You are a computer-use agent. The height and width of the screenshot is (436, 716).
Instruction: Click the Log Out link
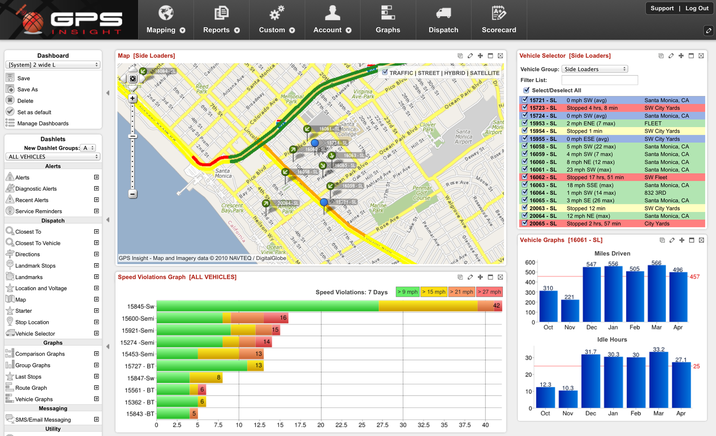697,8
